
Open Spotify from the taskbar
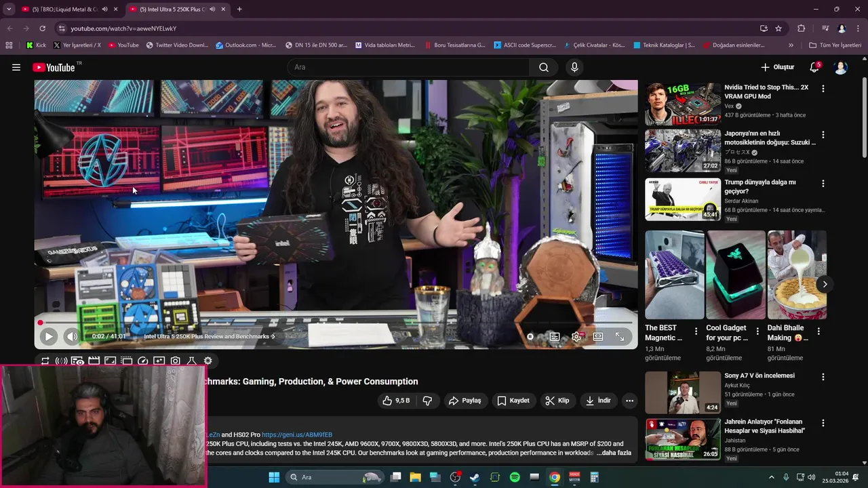[x=515, y=477]
